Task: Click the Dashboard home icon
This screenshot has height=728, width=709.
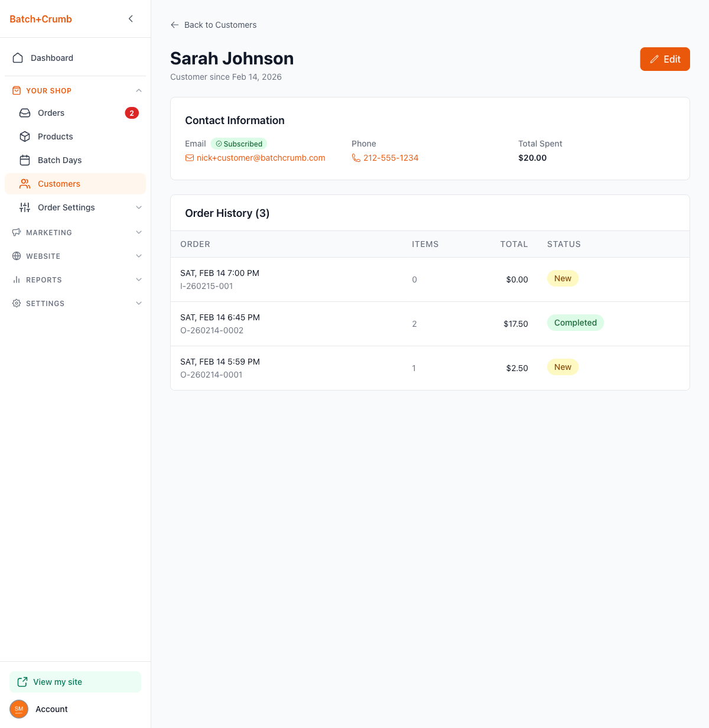Action: coord(18,58)
